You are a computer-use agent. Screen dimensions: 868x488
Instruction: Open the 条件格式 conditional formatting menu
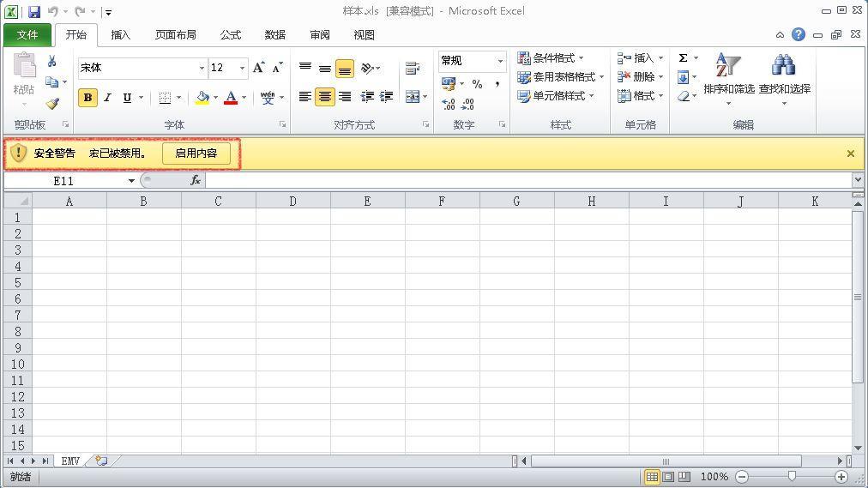(552, 58)
